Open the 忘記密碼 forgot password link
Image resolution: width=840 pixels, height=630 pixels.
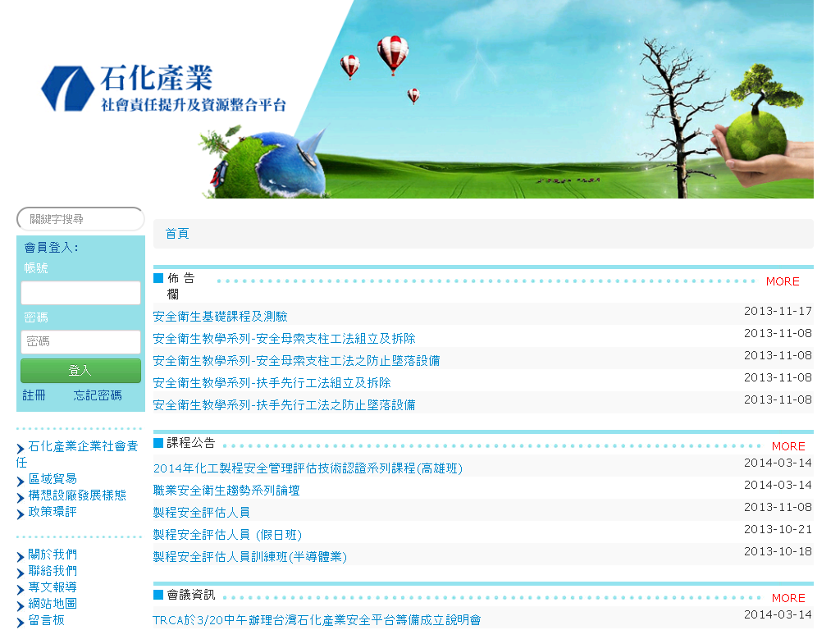(x=98, y=395)
